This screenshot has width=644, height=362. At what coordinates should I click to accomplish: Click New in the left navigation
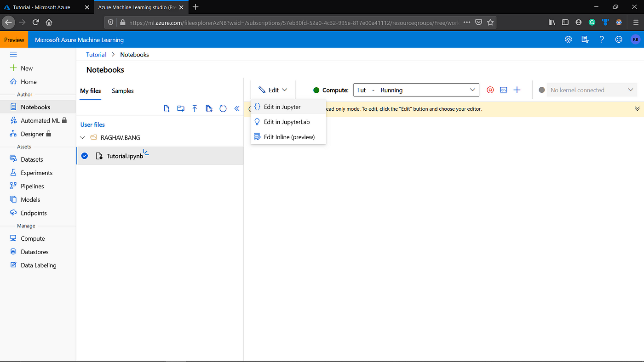[x=27, y=68]
